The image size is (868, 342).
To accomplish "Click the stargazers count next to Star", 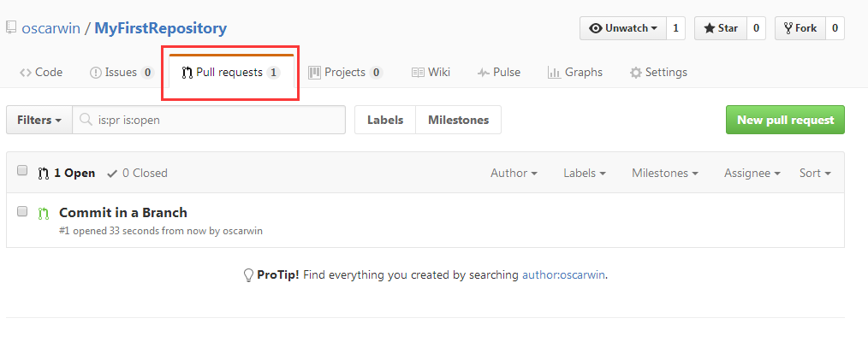I will point(756,28).
